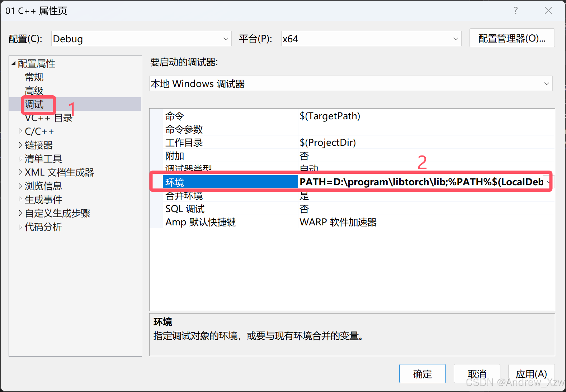The image size is (566, 392).
Task: Click the help question mark icon
Action: click(x=515, y=10)
